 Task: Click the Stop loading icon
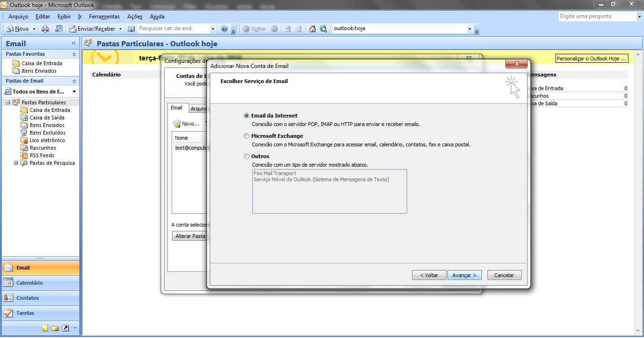click(288, 29)
